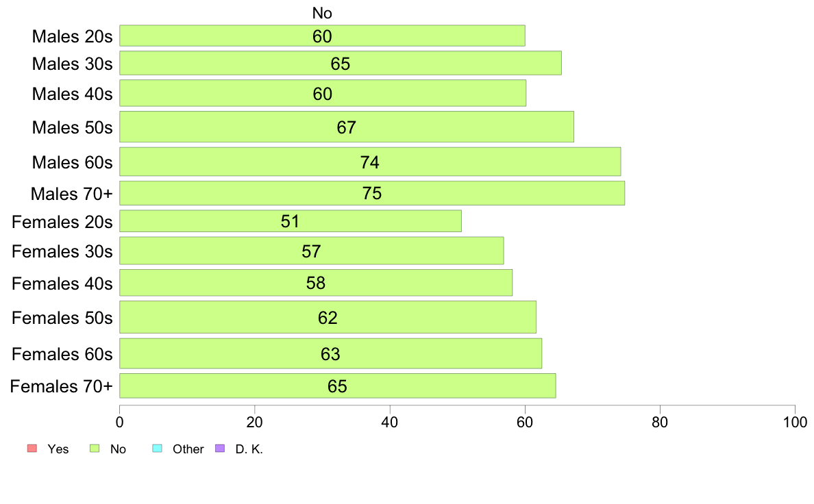Select the Males 20s bar
Viewport: 814px width, 504px height.
[323, 36]
